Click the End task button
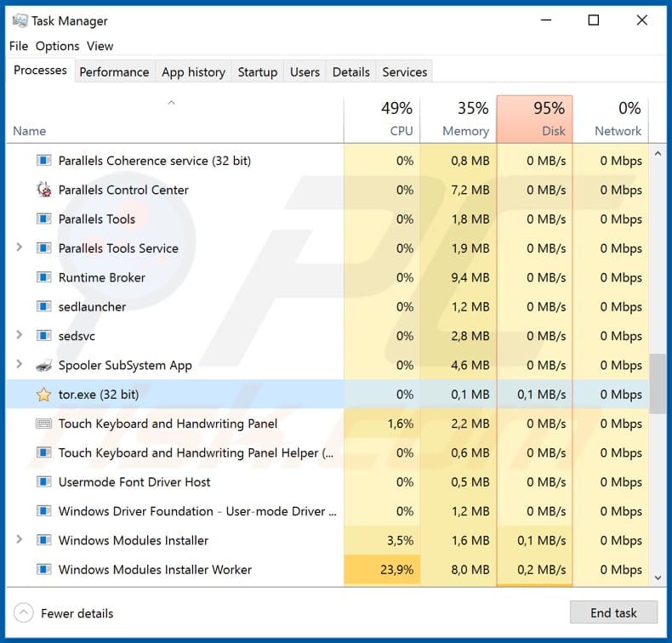The width and height of the screenshot is (672, 643). pos(613,612)
